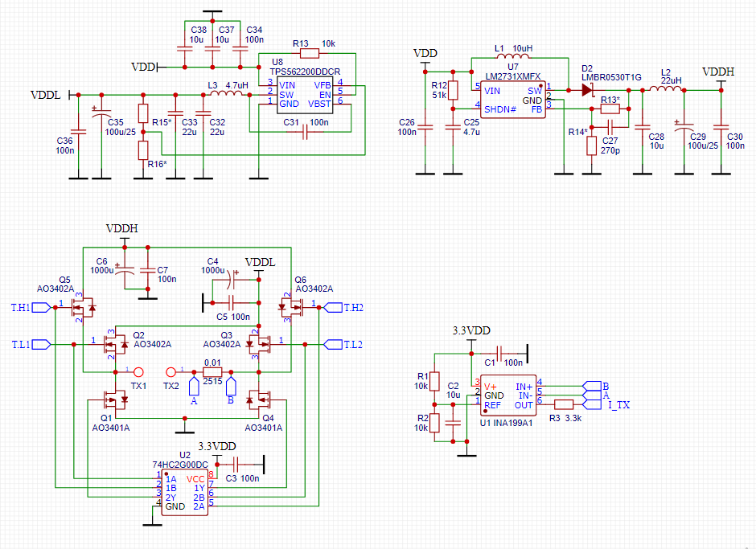Click the VDD label above R12

pyautogui.click(x=425, y=53)
